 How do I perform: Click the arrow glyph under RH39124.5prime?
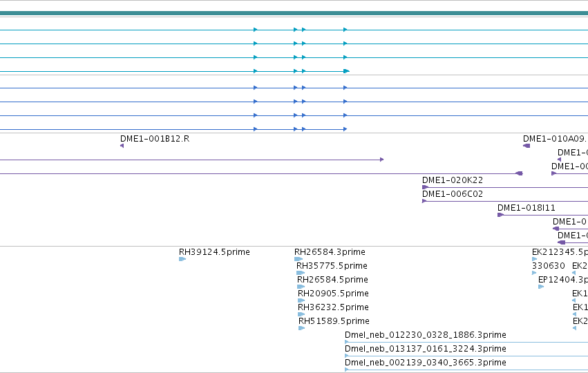(182, 259)
